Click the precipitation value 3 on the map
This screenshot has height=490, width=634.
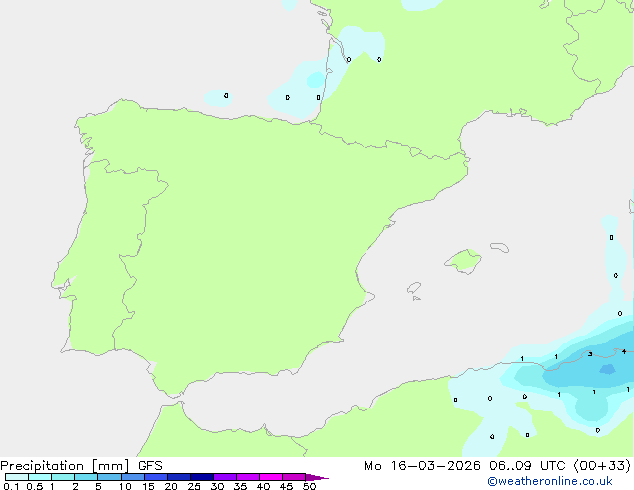tap(590, 354)
